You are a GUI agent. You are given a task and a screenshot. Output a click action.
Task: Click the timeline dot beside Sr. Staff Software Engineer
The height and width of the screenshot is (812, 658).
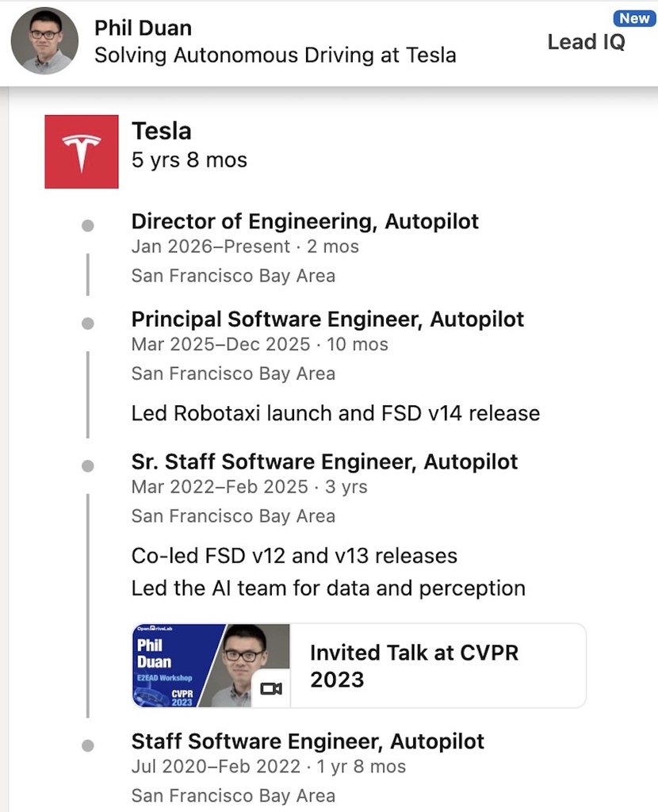click(88, 466)
